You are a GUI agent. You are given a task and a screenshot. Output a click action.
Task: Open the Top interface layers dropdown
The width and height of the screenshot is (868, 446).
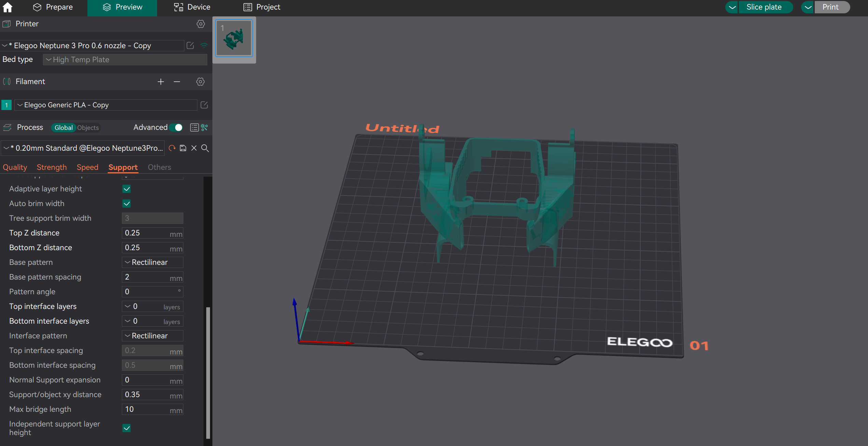[x=152, y=307]
